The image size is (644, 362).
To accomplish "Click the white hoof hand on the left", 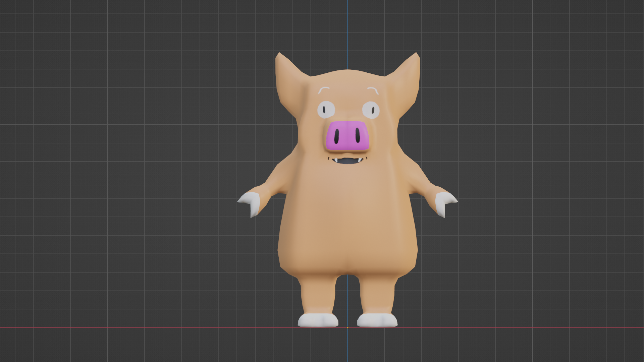I will click(250, 204).
